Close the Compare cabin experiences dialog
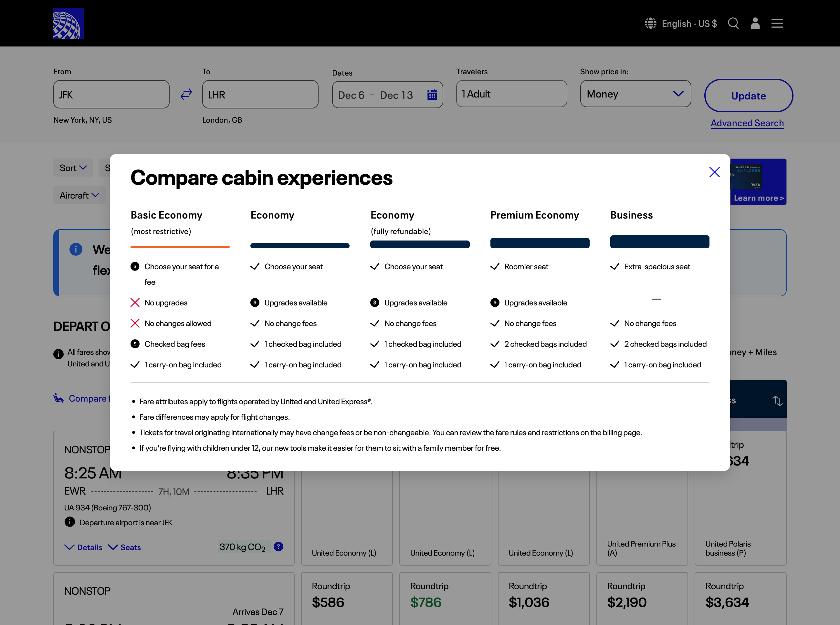 [x=714, y=172]
